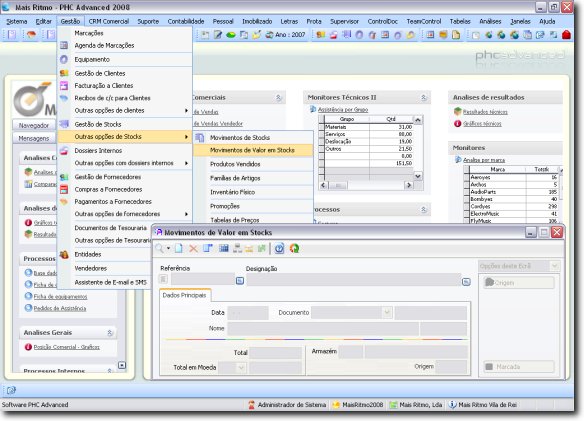Expand Outras opções de fornecedores submenu

pyautogui.click(x=186, y=214)
